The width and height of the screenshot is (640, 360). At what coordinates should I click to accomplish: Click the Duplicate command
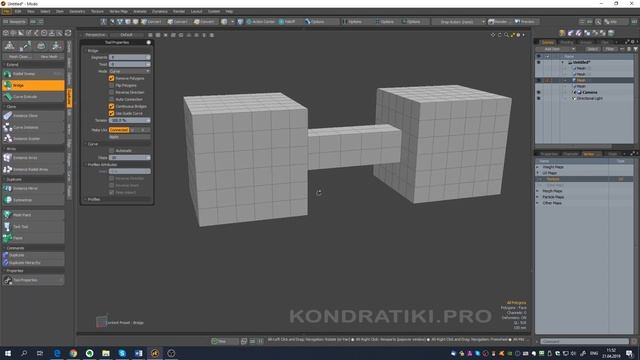click(33, 255)
